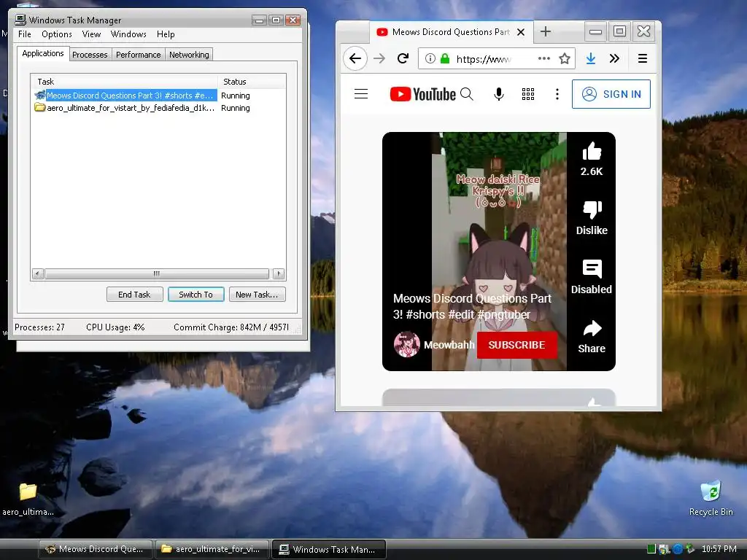Sort by the Status column header

pos(252,82)
